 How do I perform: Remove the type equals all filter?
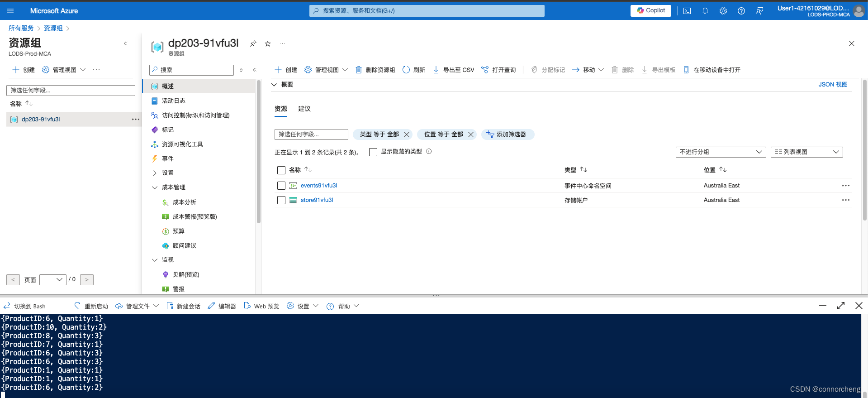407,134
